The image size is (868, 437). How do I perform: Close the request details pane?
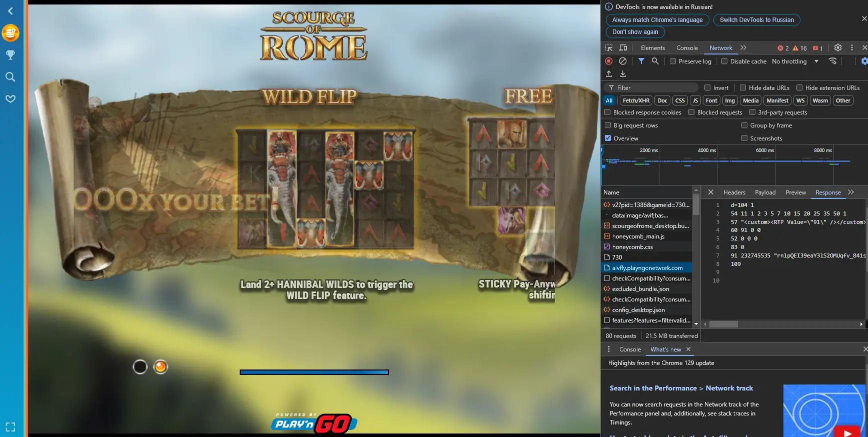click(711, 192)
